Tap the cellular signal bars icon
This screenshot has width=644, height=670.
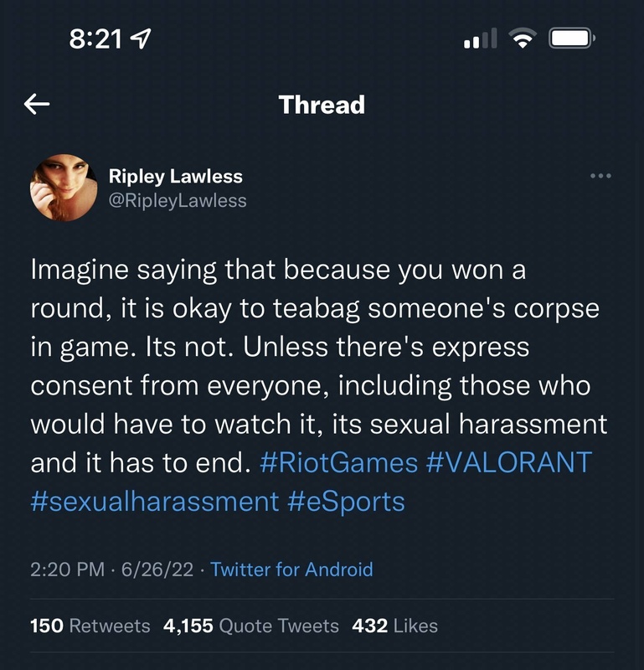tap(481, 38)
